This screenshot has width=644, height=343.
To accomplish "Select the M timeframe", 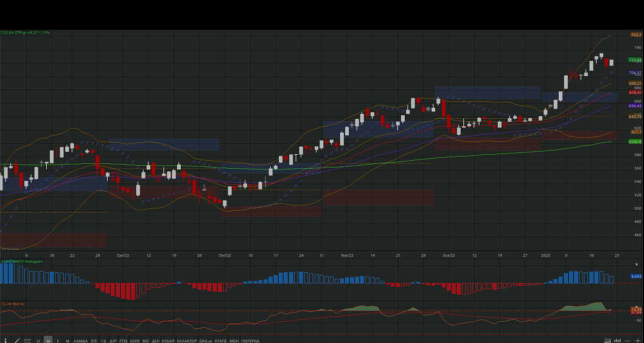I will click(68, 341).
